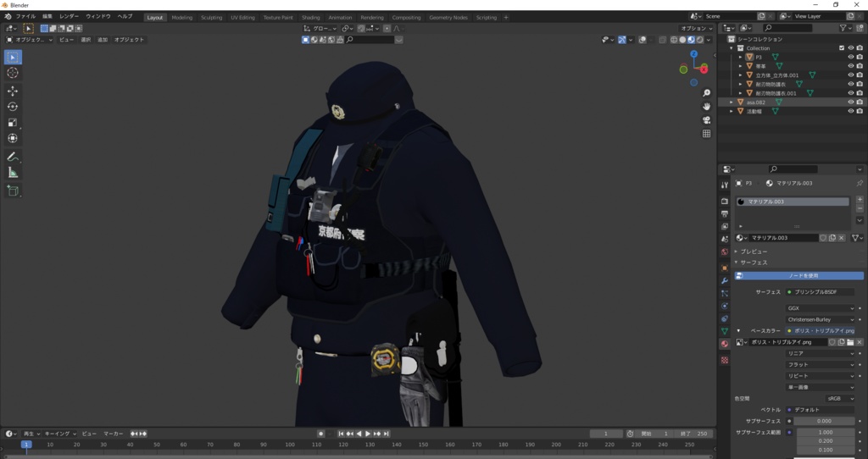868x459 pixels.
Task: Switch to the UV Editing workspace tab
Action: pyautogui.click(x=242, y=17)
